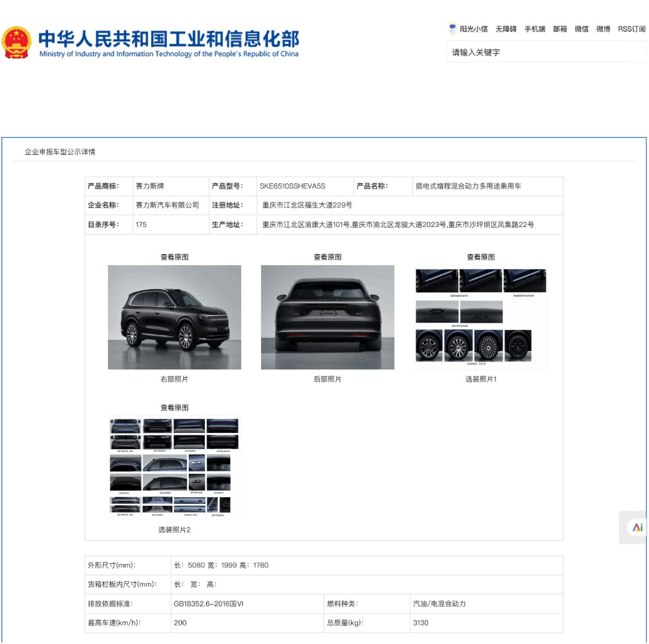The width and height of the screenshot is (649, 644).
Task: Click the 外形尺寸(mm) label
Action: (x=112, y=566)
